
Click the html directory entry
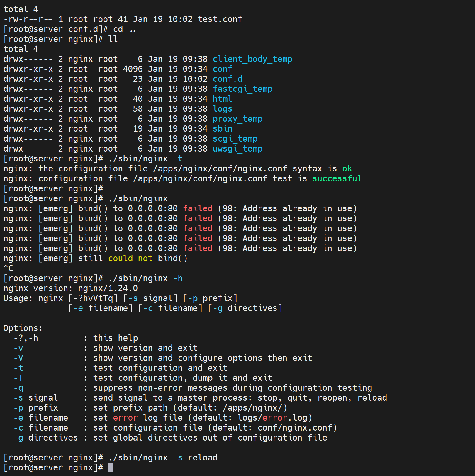222,99
